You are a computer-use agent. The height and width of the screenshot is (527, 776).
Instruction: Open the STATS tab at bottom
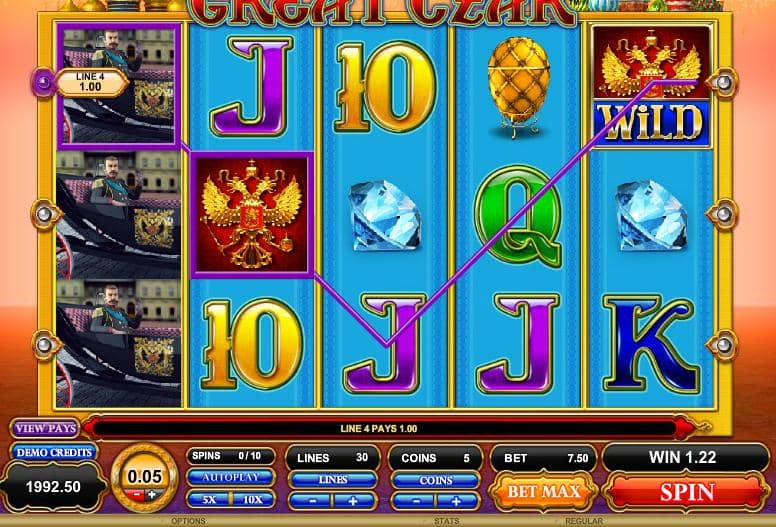click(x=446, y=521)
